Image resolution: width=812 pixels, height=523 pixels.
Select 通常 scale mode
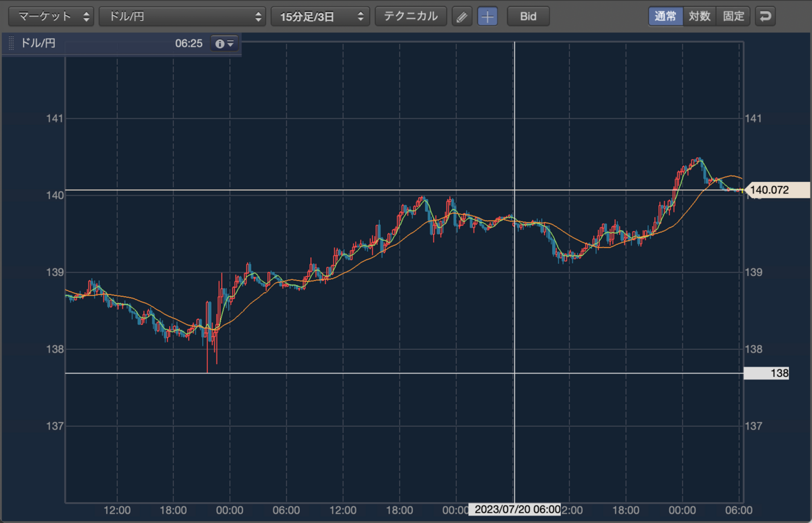click(x=666, y=16)
